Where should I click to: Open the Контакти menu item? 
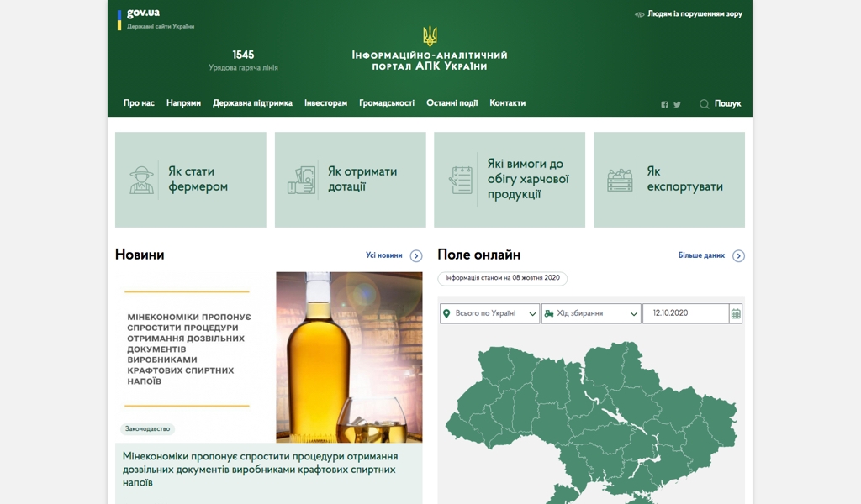pos(507,103)
